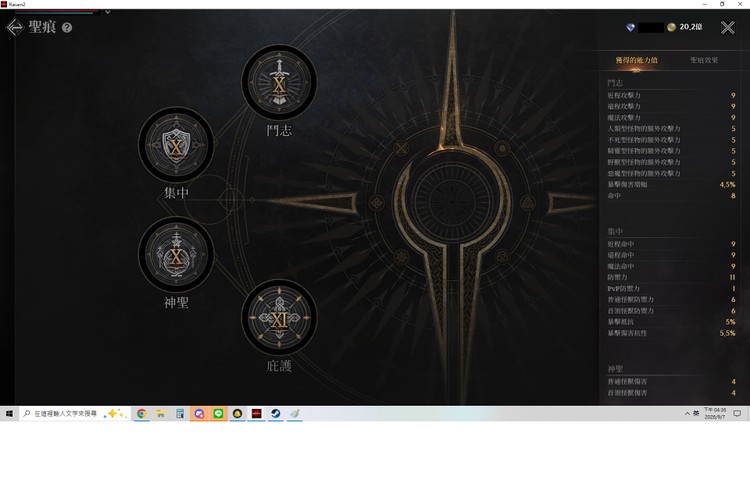This screenshot has height=483, width=750.
Task: Select the 暴擊傷害增幅 4.5% row
Action: (671, 184)
